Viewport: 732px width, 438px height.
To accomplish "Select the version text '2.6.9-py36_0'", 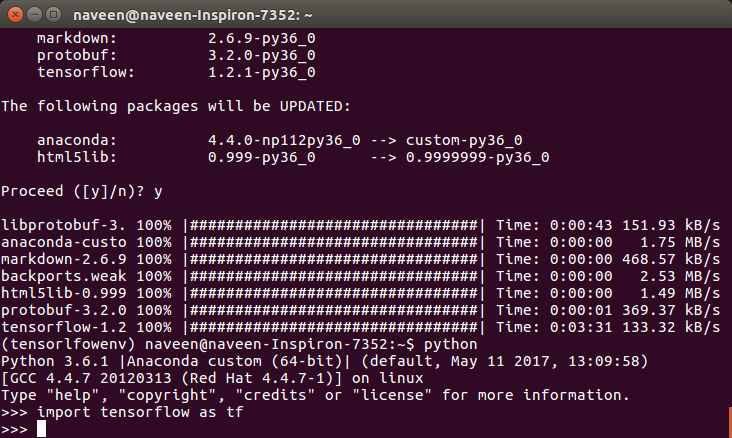I will point(261,38).
